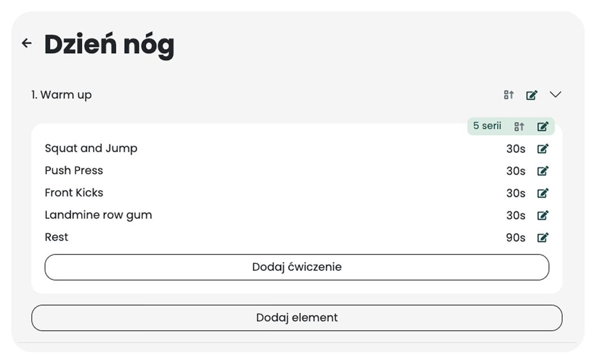This screenshot has height=364, width=596.
Task: Go back using the arrow beside Dzień nóg
Action: pos(27,43)
